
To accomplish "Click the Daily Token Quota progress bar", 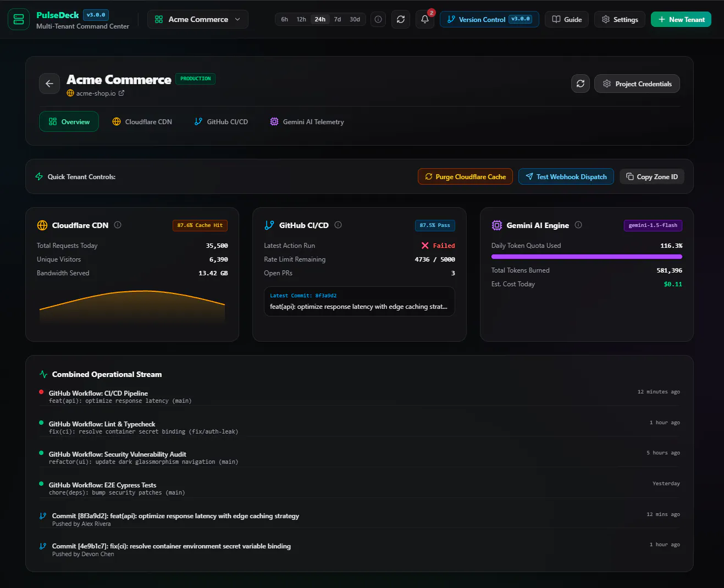I will (x=587, y=257).
